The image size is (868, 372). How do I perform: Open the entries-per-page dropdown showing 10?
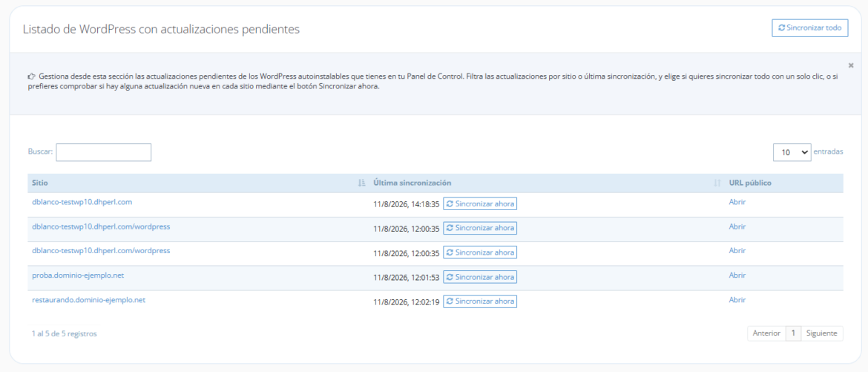click(x=792, y=152)
